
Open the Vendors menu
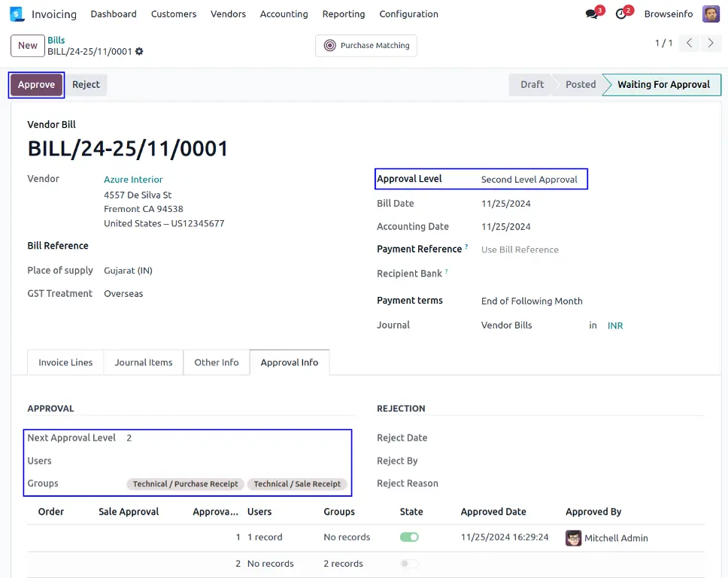point(228,14)
